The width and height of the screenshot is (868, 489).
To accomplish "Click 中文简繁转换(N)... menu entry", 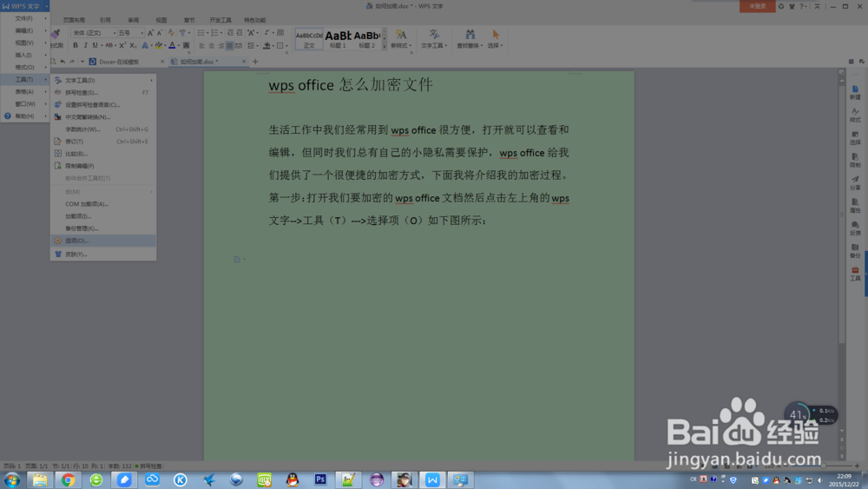I will 103,117.
